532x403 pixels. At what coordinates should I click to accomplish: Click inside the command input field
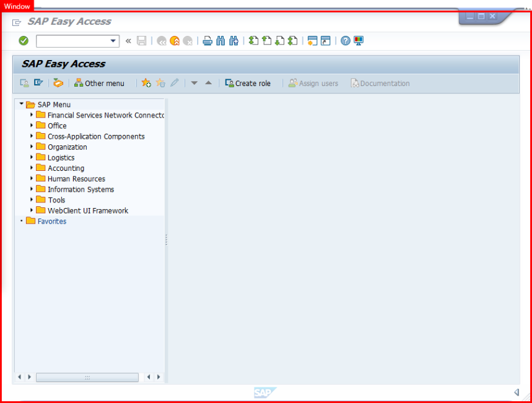point(73,41)
